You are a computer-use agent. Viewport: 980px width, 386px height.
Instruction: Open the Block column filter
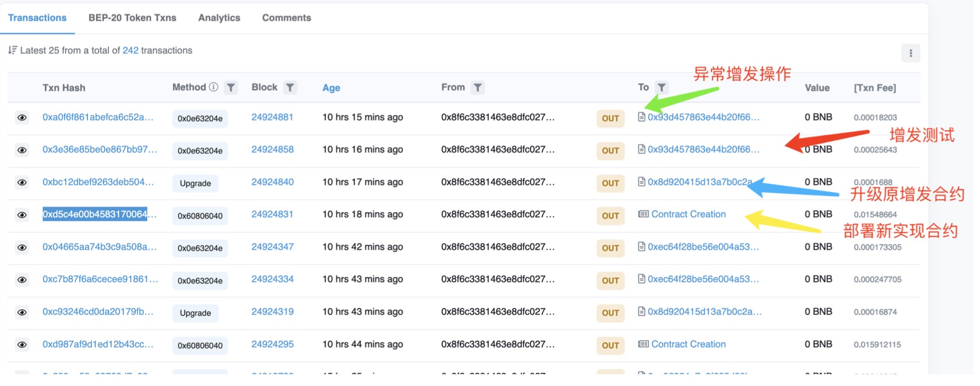(290, 88)
